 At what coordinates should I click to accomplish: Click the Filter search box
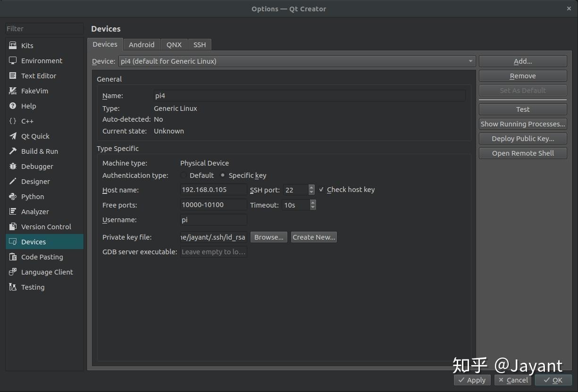coord(44,29)
